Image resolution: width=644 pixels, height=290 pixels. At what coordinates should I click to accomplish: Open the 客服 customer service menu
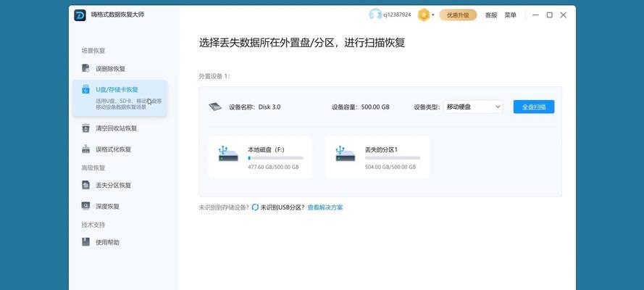coord(491,14)
